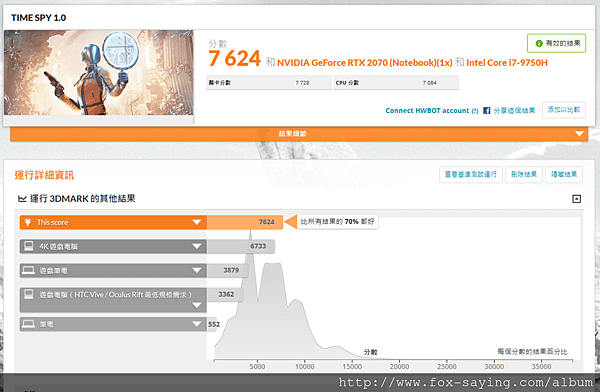Open the 4K gaming PC dropdown arrow

197,246
